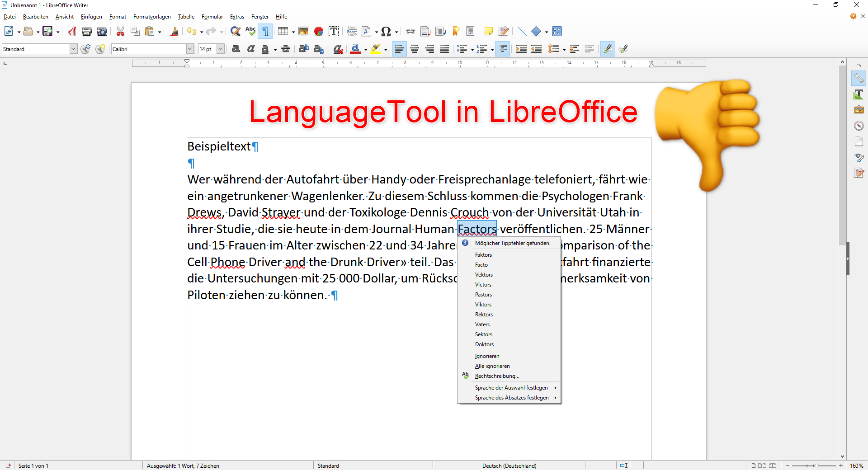Screen dimensions: 868x470
Task: Click the Clone formatting brush icon
Action: tap(174, 31)
